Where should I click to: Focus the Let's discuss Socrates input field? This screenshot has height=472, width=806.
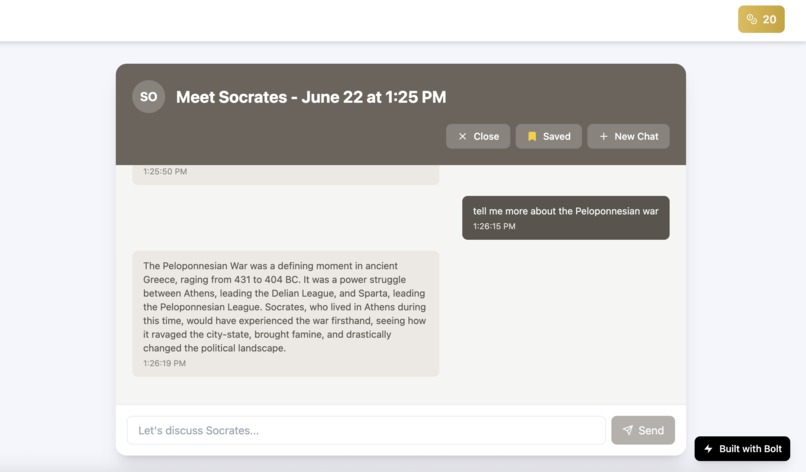366,430
